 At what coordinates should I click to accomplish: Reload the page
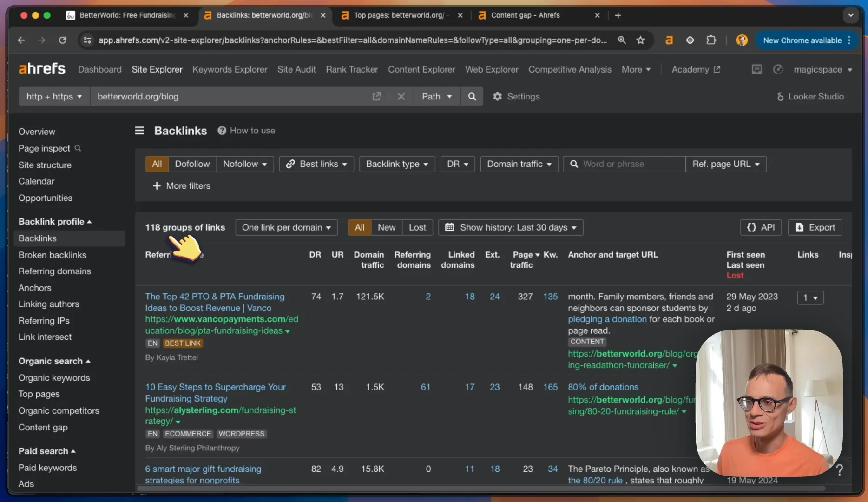(62, 40)
